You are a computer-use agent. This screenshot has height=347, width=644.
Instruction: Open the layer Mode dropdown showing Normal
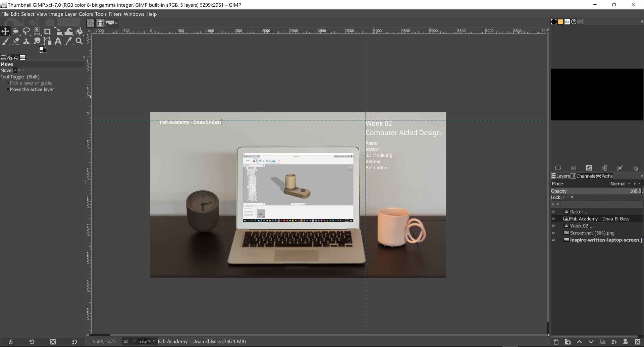click(x=620, y=184)
